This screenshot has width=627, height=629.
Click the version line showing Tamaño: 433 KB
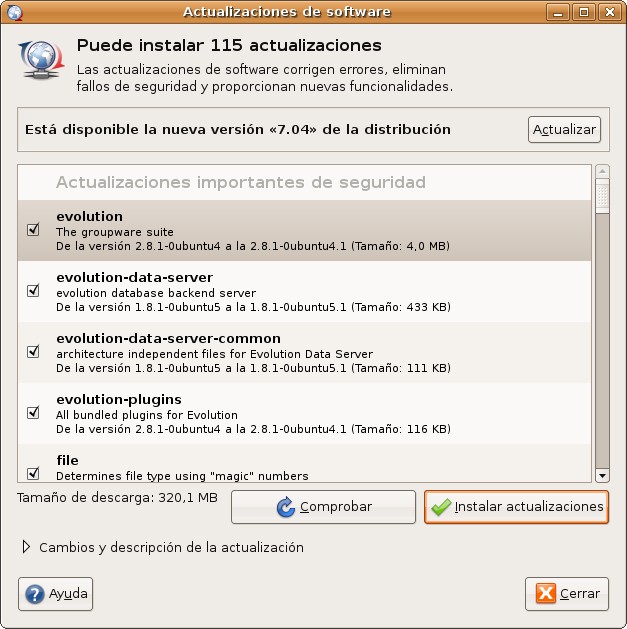tap(253, 307)
